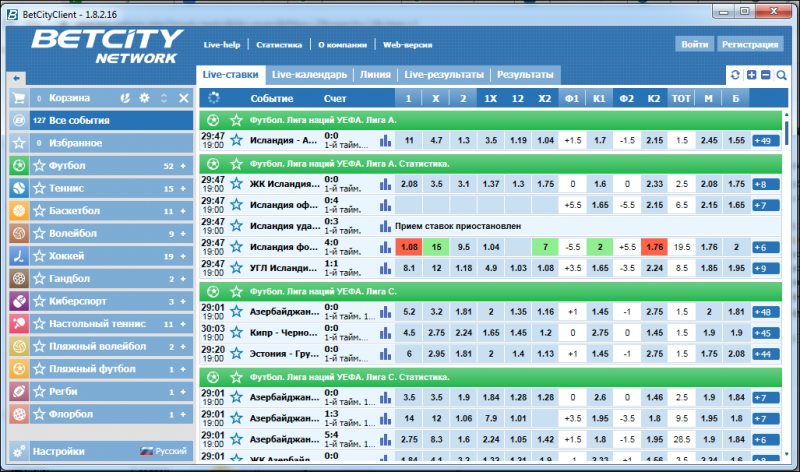
Task: Click the handball icon beside Гандбол
Action: tap(19, 279)
